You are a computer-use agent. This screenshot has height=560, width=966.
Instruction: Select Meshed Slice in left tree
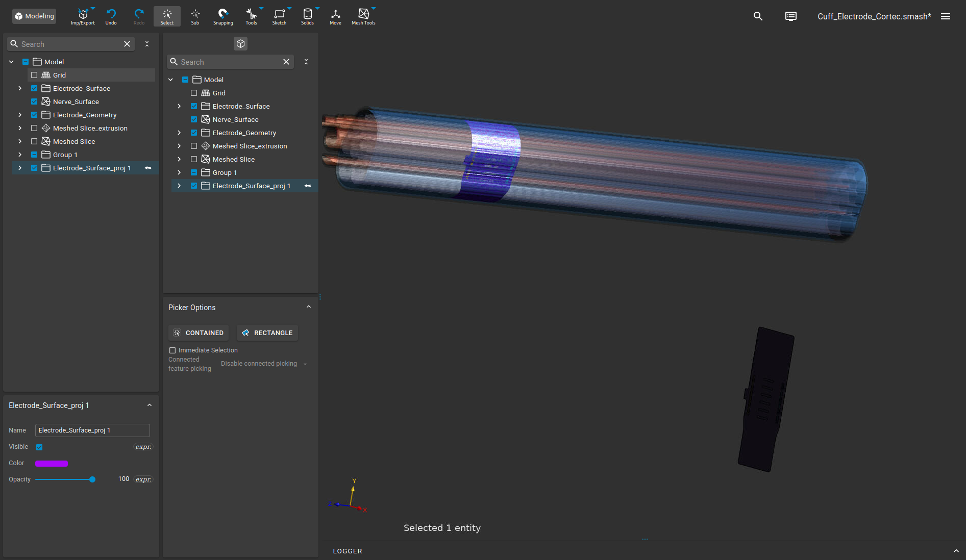click(73, 141)
